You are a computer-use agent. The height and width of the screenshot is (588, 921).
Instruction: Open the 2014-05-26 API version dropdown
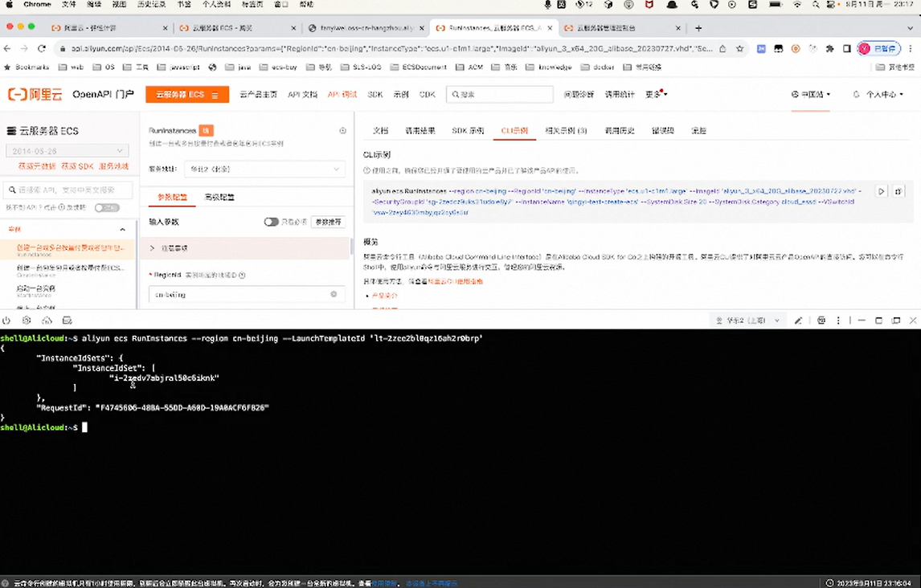[67, 151]
